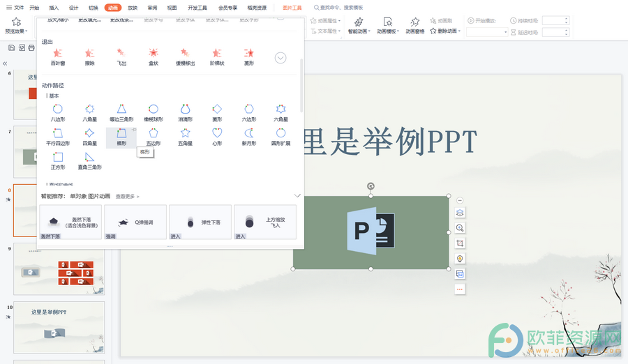Click the minus icon beside the picture

point(460,200)
